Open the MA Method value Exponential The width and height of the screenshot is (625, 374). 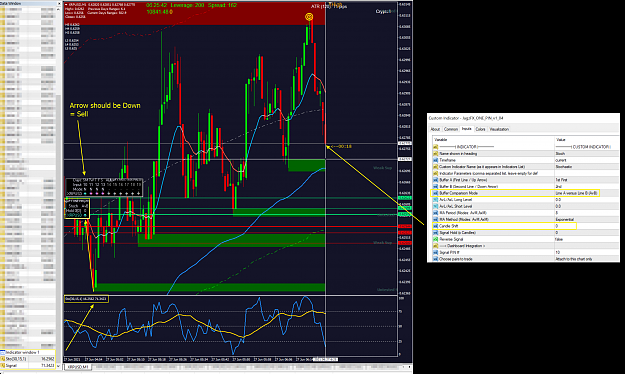586,219
